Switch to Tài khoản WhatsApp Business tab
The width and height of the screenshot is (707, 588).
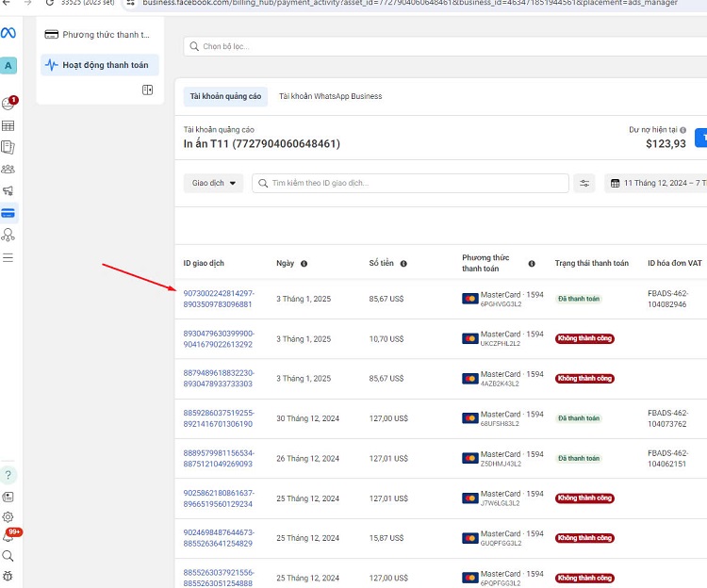pos(330,96)
